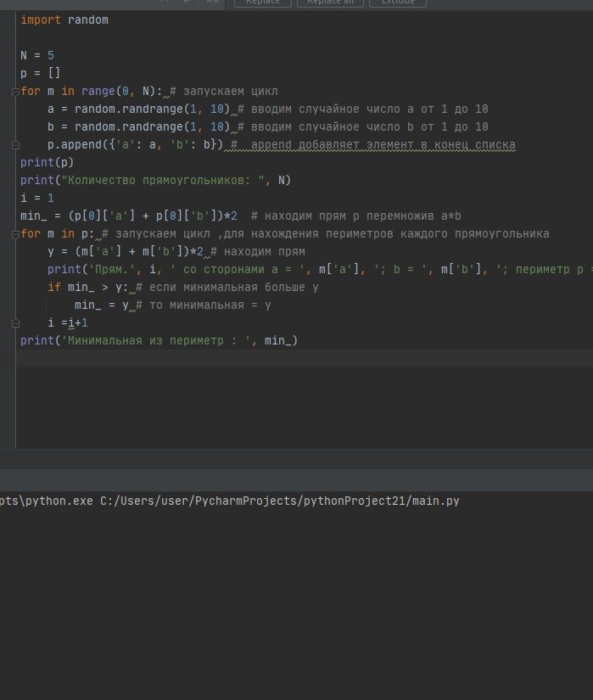Click the blank highlighted caret line below code
593x700 pixels.
(305, 358)
